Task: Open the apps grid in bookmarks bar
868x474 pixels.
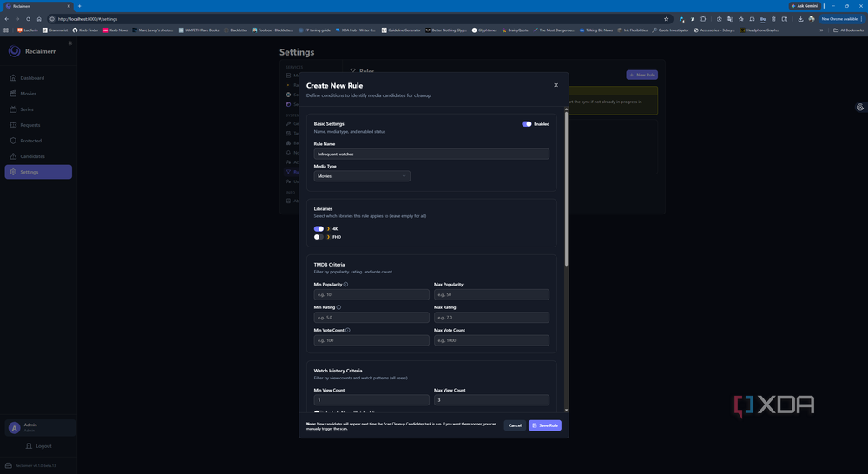Action: 7,30
